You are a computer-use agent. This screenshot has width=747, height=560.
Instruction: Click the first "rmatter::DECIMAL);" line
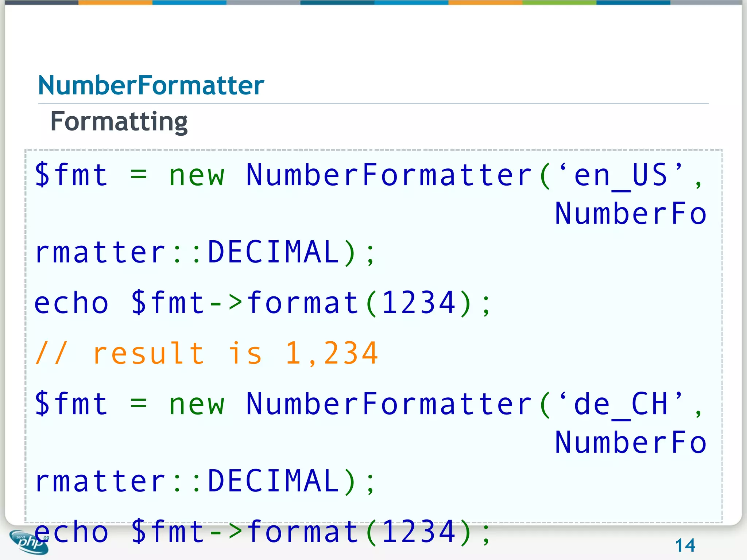click(205, 252)
